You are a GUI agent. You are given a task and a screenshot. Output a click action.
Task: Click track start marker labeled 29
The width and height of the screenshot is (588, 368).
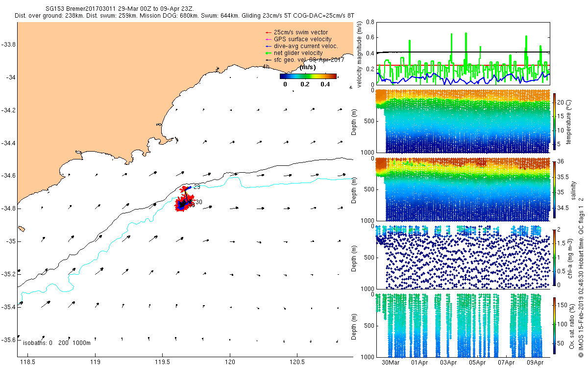(196, 187)
